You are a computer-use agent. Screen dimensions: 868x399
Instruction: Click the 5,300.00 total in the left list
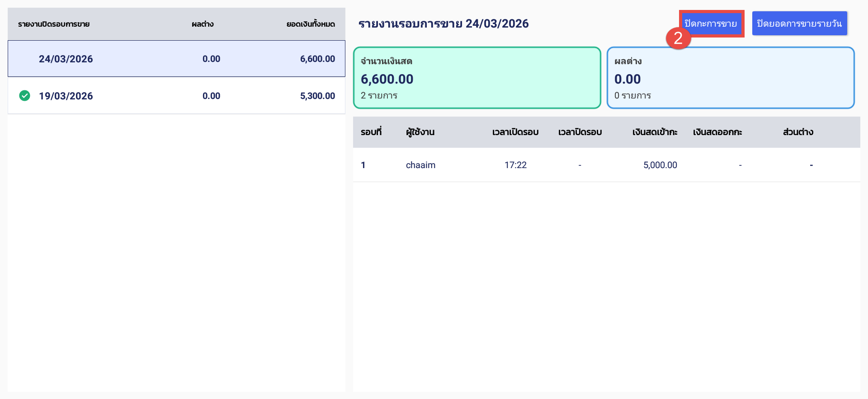click(x=317, y=96)
